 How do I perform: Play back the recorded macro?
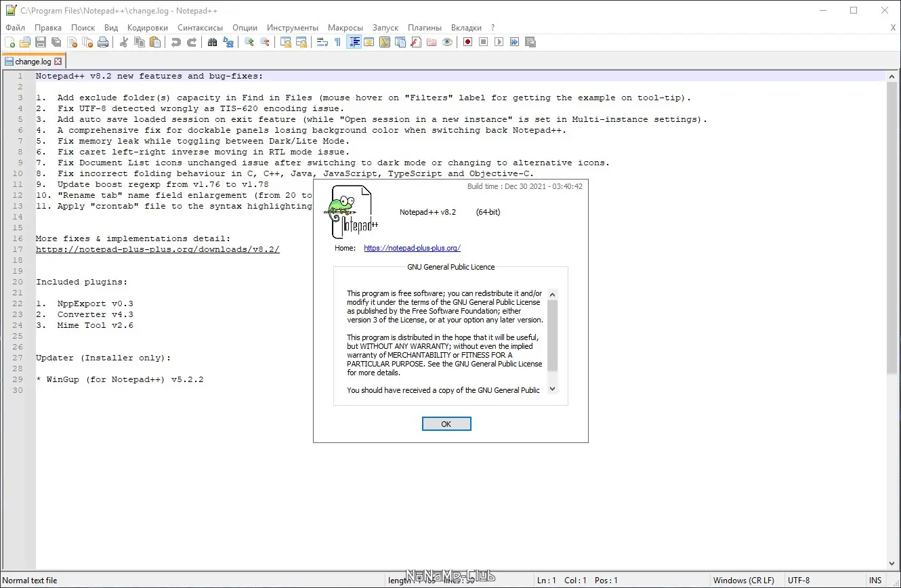(499, 42)
